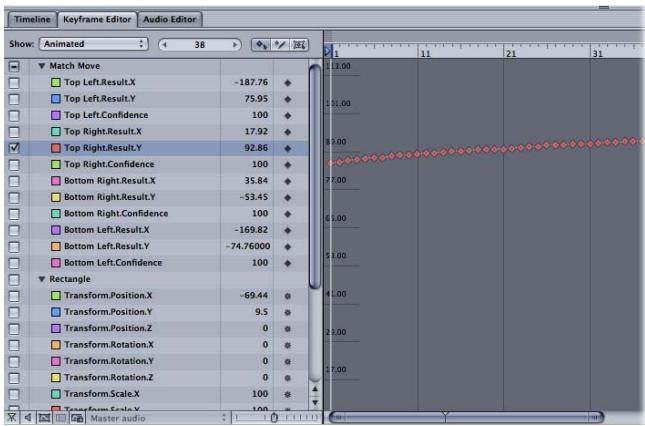Open the Show Animated pop-up menu
Screen dimensions: 645x426
(94, 44)
